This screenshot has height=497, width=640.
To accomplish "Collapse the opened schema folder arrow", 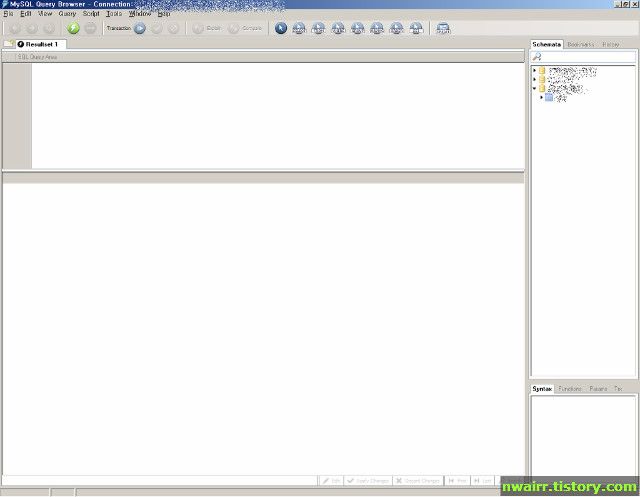I will tap(535, 88).
